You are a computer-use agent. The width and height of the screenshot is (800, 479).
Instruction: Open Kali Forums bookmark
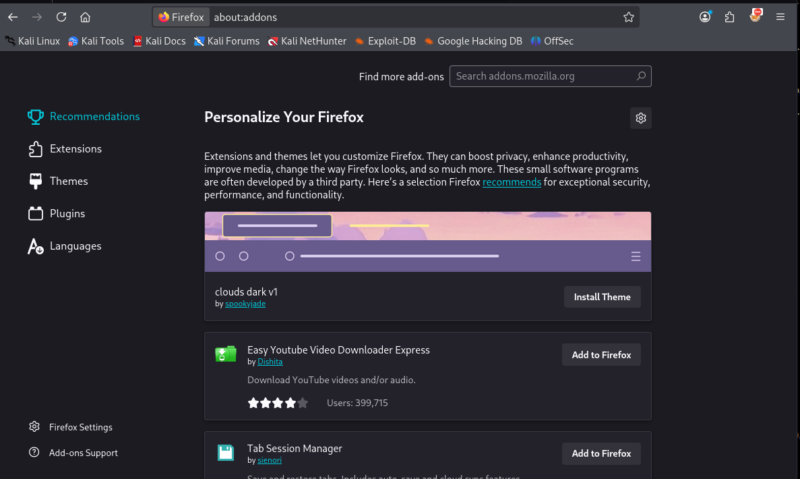(x=227, y=41)
